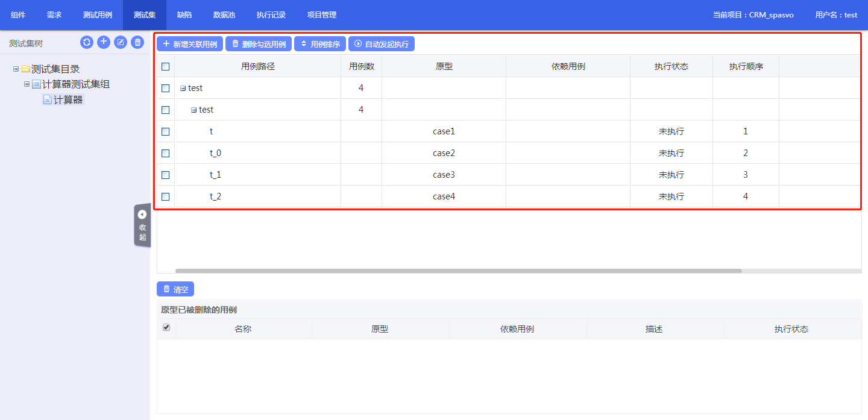Collapse the 测试集目录 tree node
This screenshot has height=420, width=868.
[x=16, y=69]
